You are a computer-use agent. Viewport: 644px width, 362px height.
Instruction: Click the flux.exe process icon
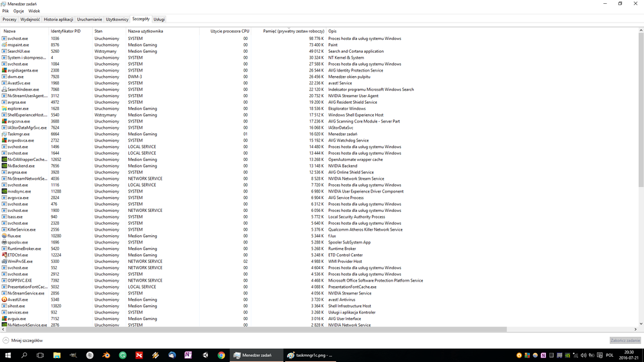tap(5, 236)
